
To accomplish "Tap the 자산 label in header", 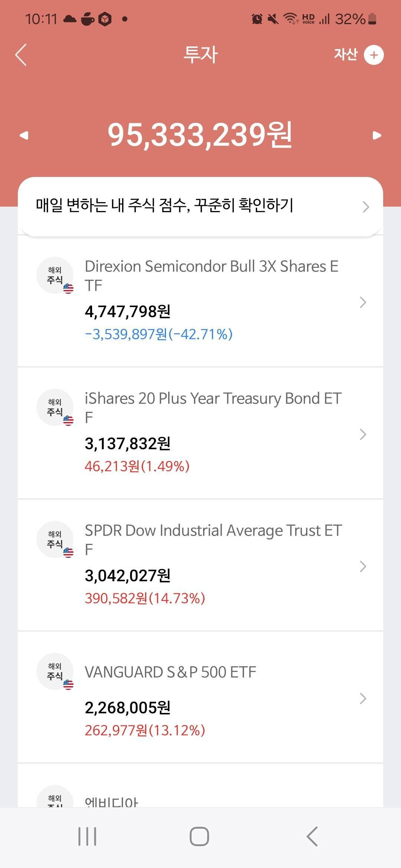I will pyautogui.click(x=345, y=55).
